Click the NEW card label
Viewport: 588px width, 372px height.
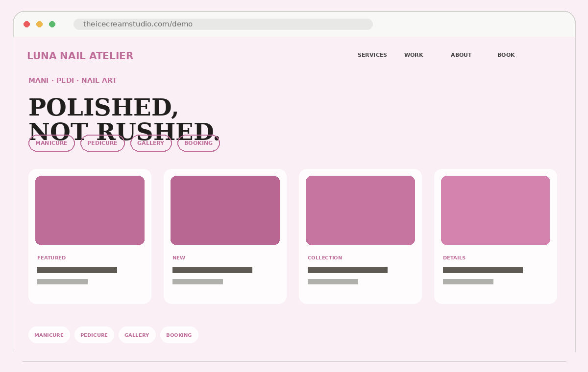point(179,258)
